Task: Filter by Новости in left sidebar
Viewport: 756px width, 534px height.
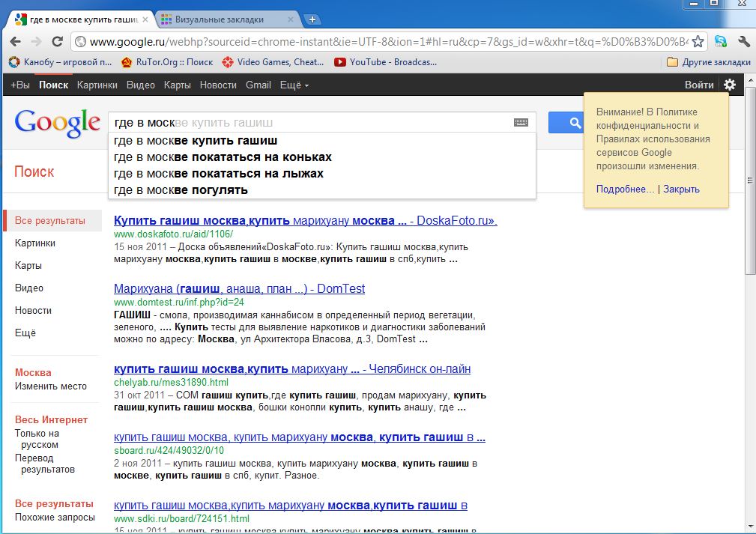Action: coord(33,310)
